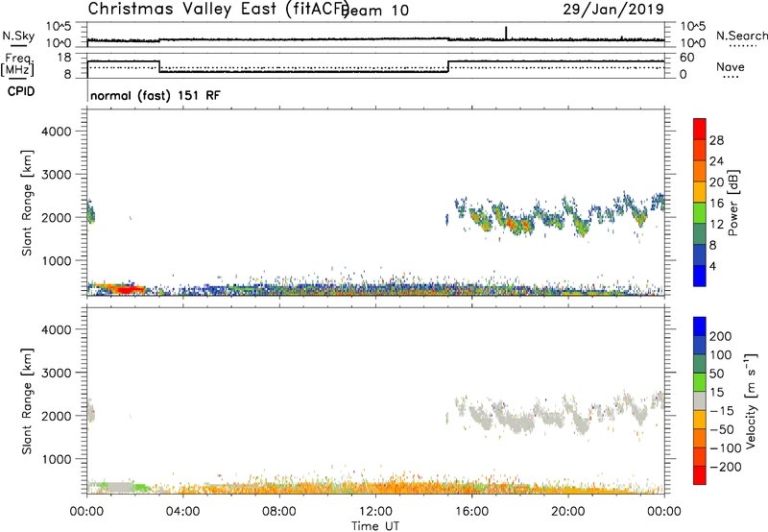This screenshot has width=768, height=532.
Task: Pick the Power colorbar segment between 24 and 28
Action: [x=700, y=150]
